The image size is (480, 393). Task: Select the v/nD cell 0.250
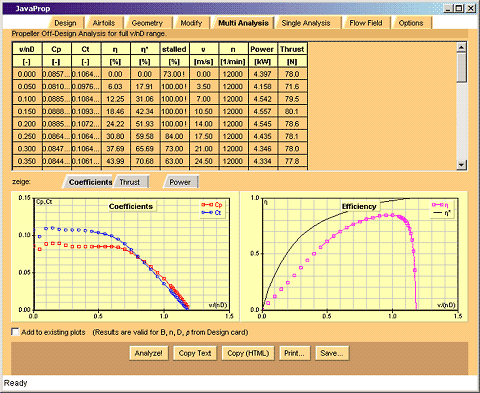click(27, 136)
